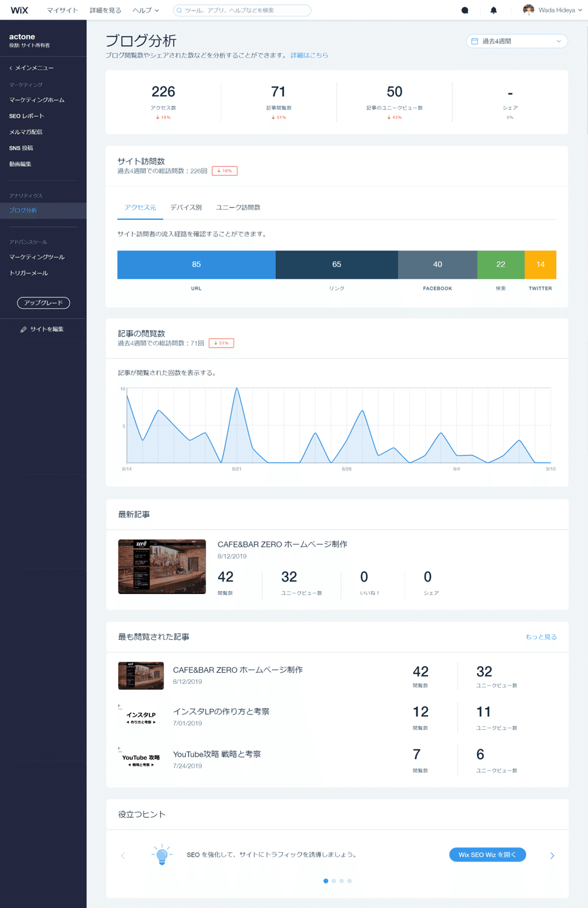Click pencil icon next to サイトを編集
The image size is (588, 908).
[x=24, y=329]
